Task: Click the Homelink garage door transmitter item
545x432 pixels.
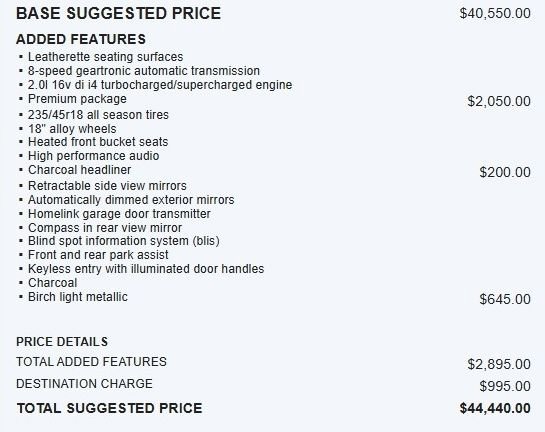Action: pyautogui.click(x=119, y=214)
